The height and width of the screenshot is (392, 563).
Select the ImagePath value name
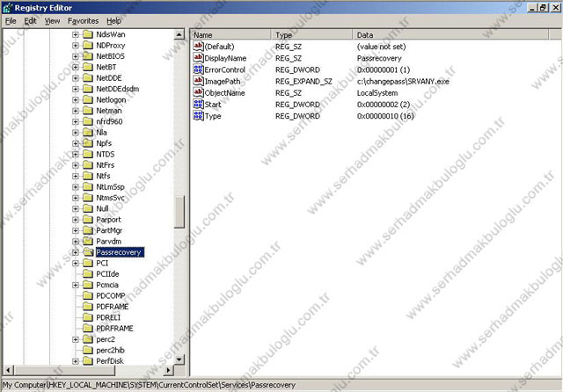pos(223,82)
